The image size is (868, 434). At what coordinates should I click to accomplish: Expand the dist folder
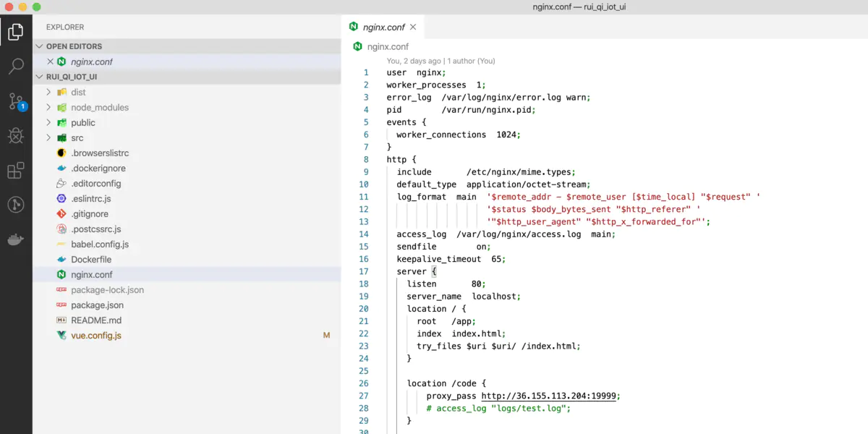(x=78, y=92)
